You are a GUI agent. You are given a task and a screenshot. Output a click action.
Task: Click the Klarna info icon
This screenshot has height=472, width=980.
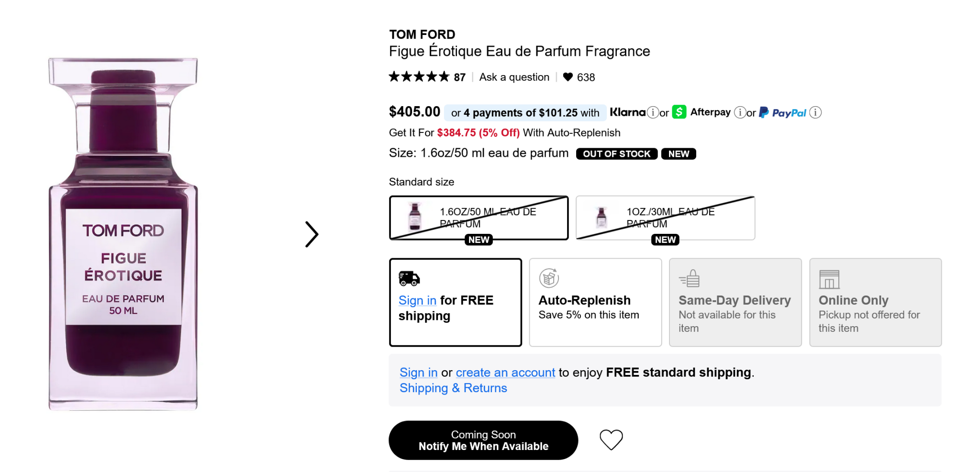(x=653, y=112)
